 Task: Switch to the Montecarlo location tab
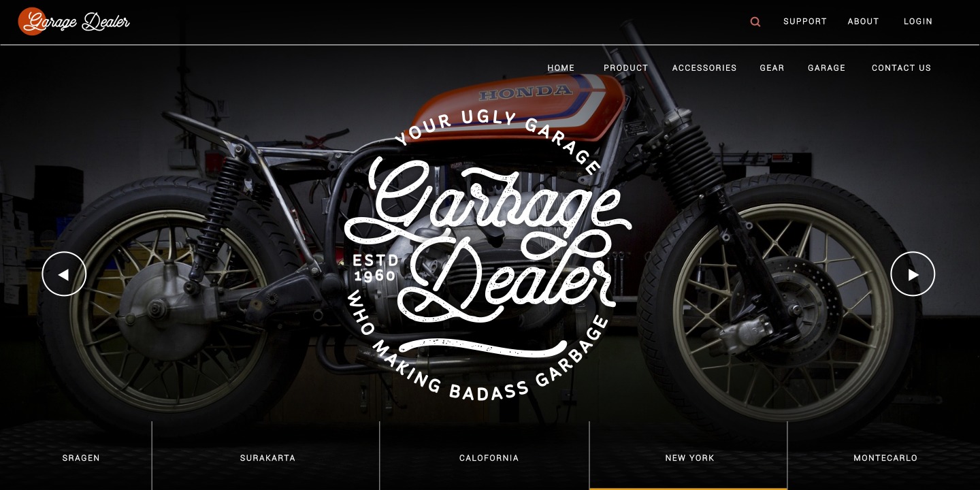885,458
